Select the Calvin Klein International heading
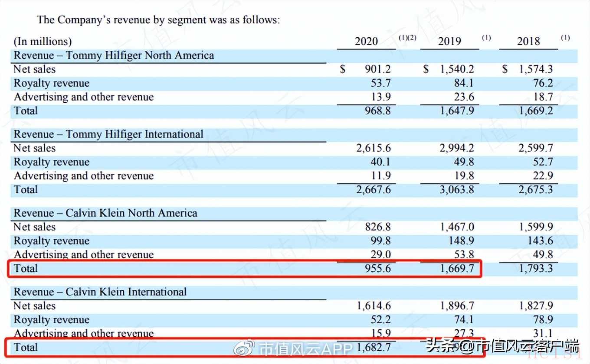 [x=100, y=292]
